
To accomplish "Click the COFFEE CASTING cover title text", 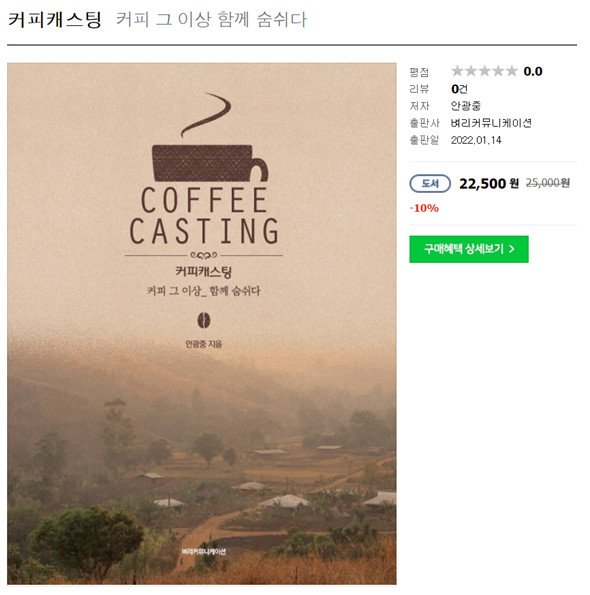I will [x=204, y=215].
